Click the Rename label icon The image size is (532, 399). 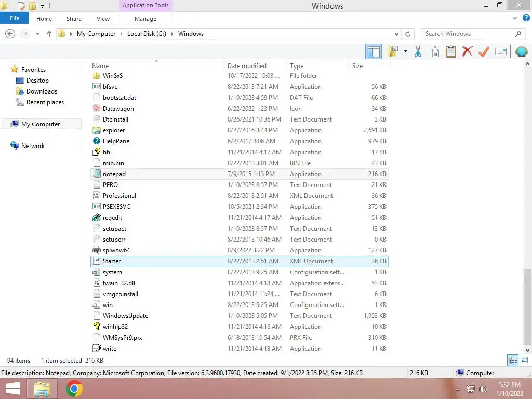coord(501,51)
